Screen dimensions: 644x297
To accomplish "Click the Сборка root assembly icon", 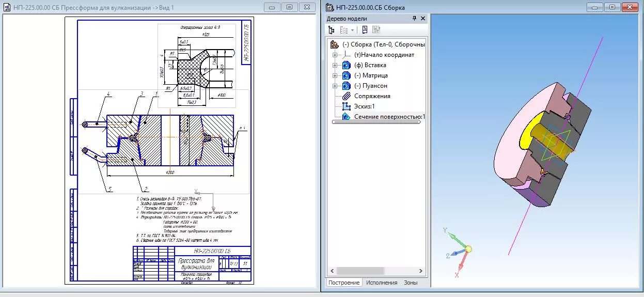I will point(334,44).
